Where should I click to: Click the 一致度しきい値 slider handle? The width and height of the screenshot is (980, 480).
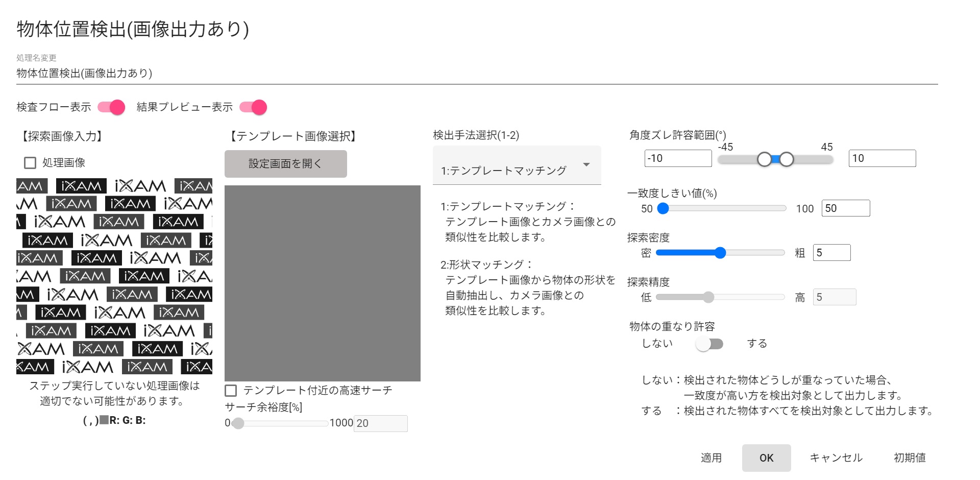[663, 208]
